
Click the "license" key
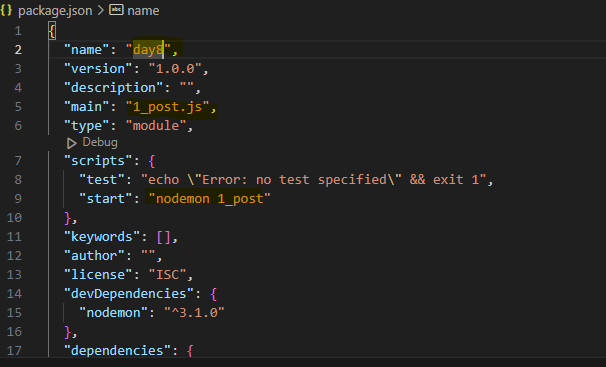pyautogui.click(x=98, y=275)
